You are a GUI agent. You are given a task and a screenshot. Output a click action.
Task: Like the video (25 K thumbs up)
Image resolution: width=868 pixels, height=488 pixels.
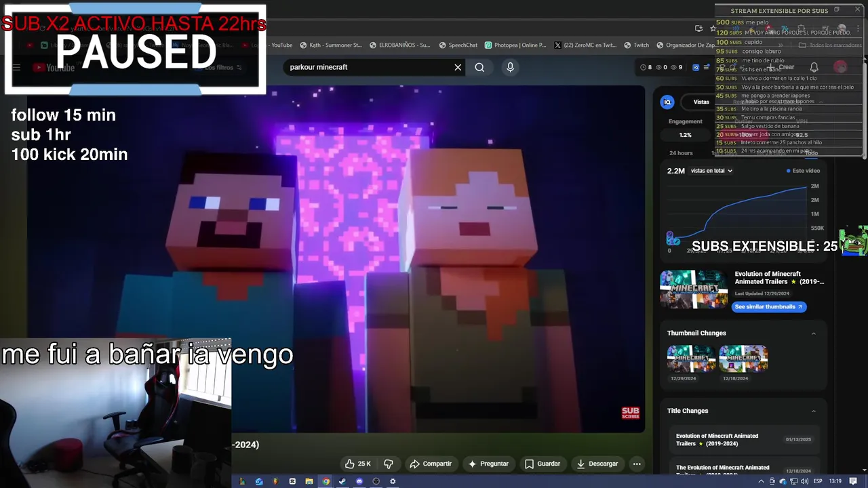(x=357, y=464)
